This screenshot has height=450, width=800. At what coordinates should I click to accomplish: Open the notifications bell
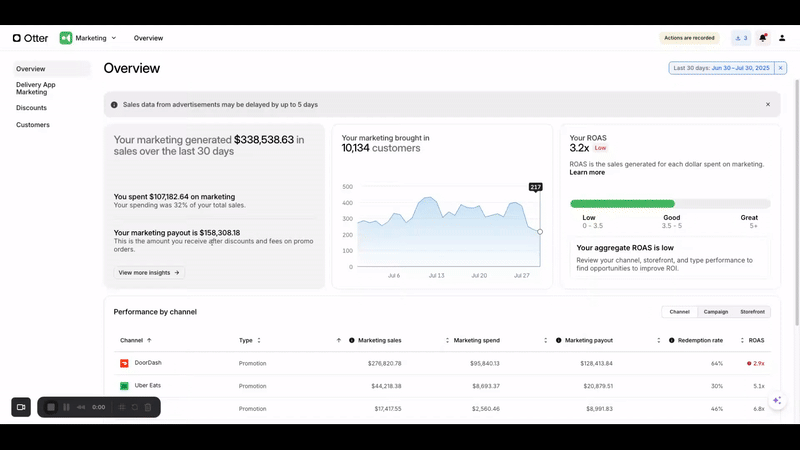[x=763, y=38]
